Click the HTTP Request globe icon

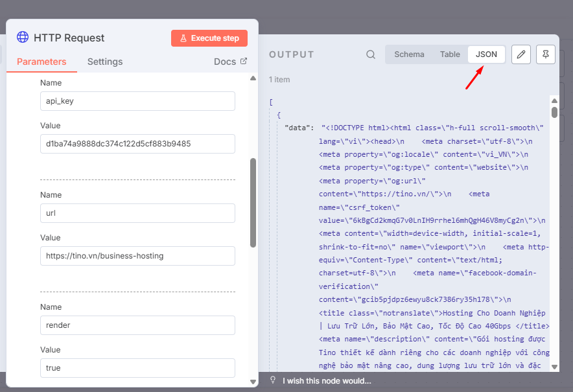click(23, 38)
